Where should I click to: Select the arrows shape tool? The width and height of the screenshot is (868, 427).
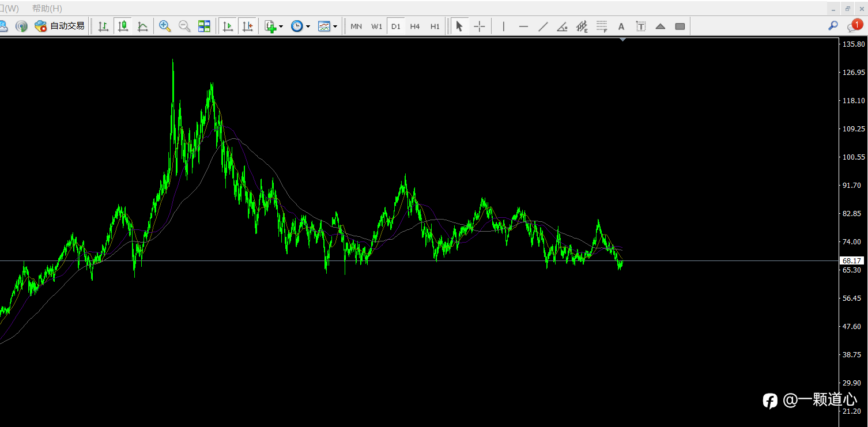tap(661, 26)
